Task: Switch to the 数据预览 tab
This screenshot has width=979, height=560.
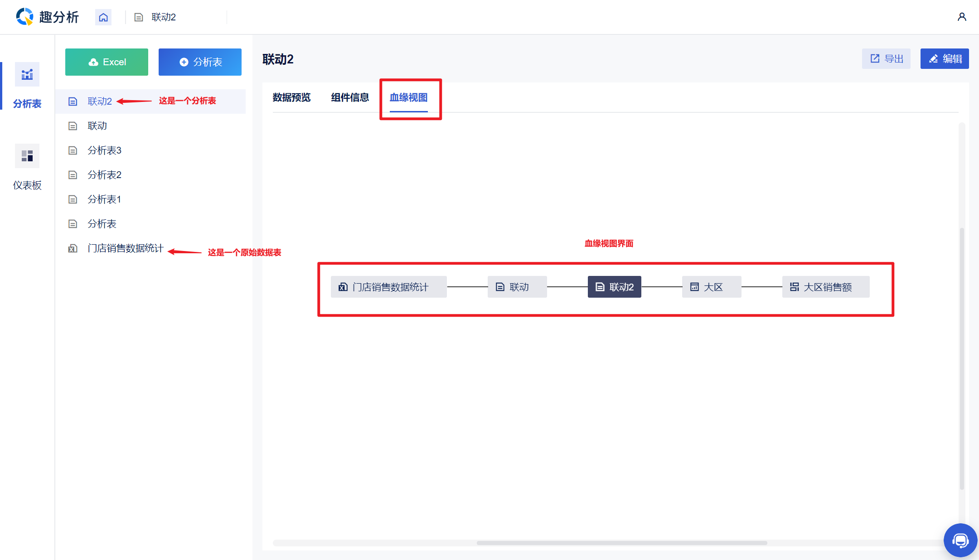Action: tap(291, 97)
